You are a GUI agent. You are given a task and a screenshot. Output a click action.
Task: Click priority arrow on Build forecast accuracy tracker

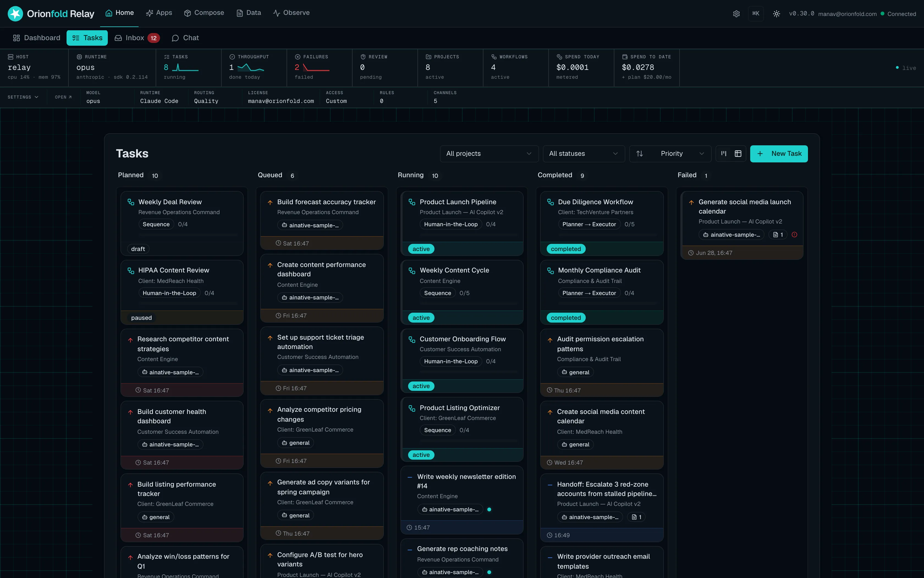point(270,202)
